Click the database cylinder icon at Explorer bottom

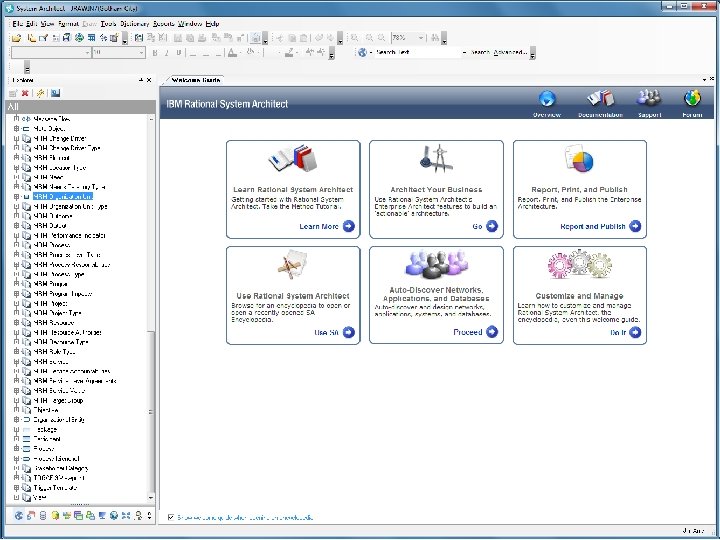(x=43, y=515)
